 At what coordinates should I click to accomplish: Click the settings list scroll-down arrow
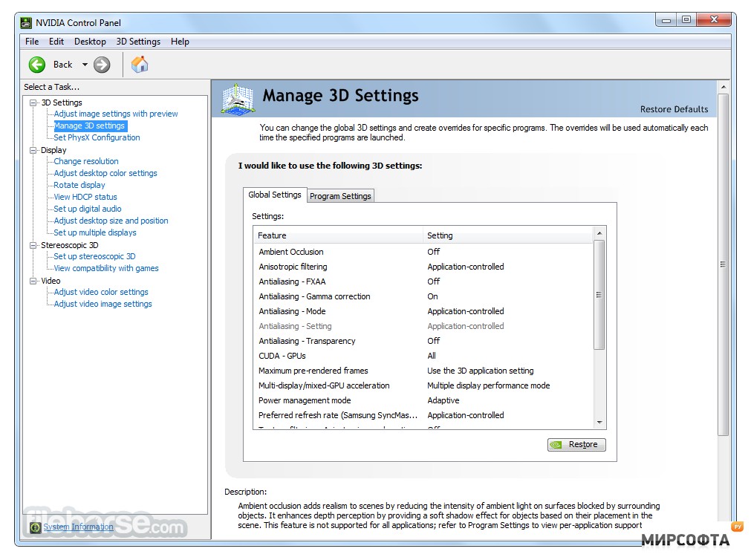[x=599, y=423]
